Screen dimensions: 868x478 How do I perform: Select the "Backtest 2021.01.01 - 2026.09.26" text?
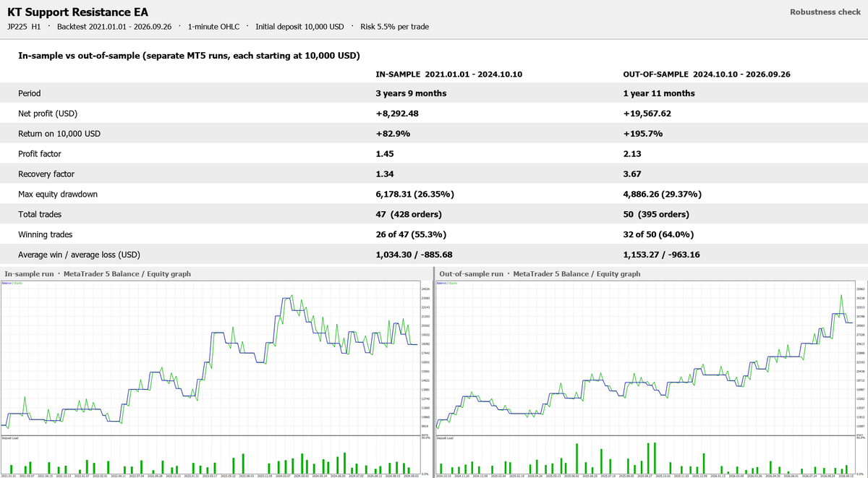pyautogui.click(x=116, y=27)
